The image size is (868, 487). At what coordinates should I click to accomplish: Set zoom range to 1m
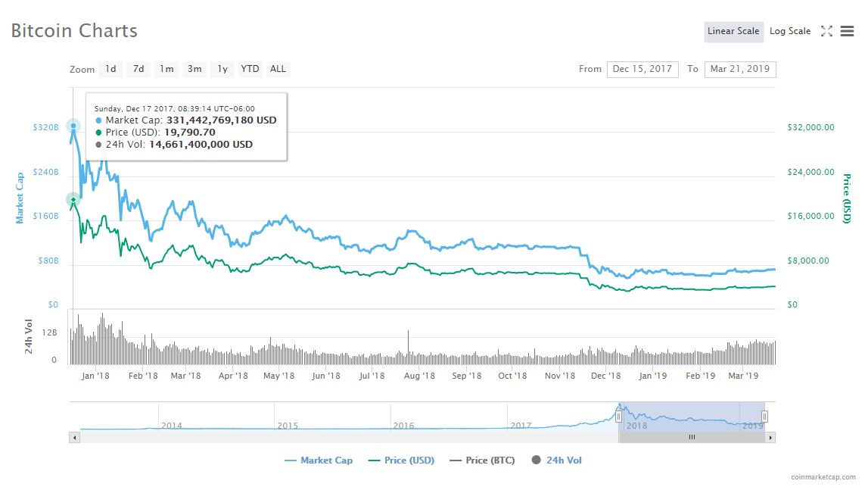pos(166,69)
